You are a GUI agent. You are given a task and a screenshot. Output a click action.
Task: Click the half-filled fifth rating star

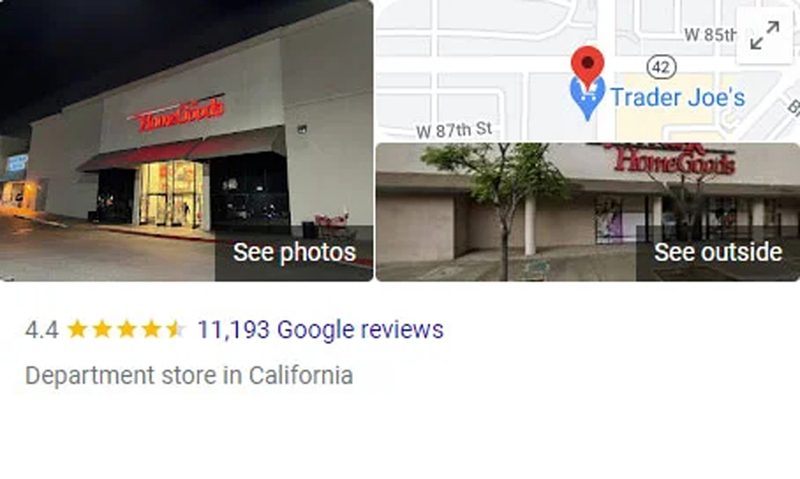coord(176,330)
